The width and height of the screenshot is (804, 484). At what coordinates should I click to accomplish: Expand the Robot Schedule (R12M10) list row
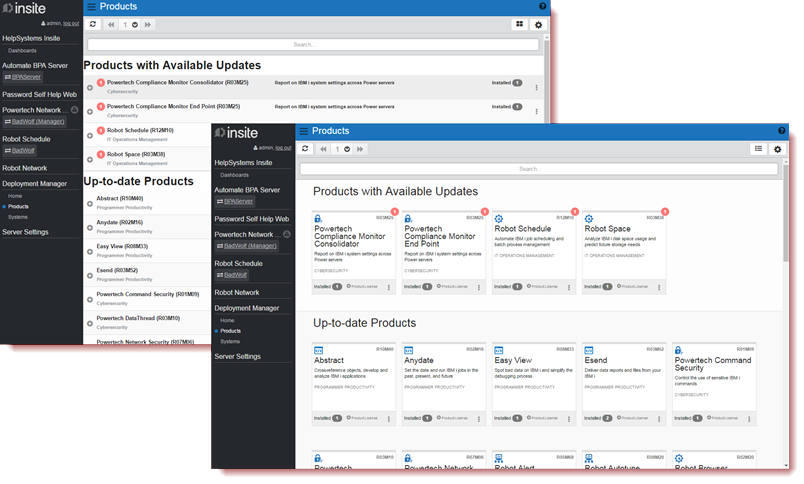(x=89, y=133)
